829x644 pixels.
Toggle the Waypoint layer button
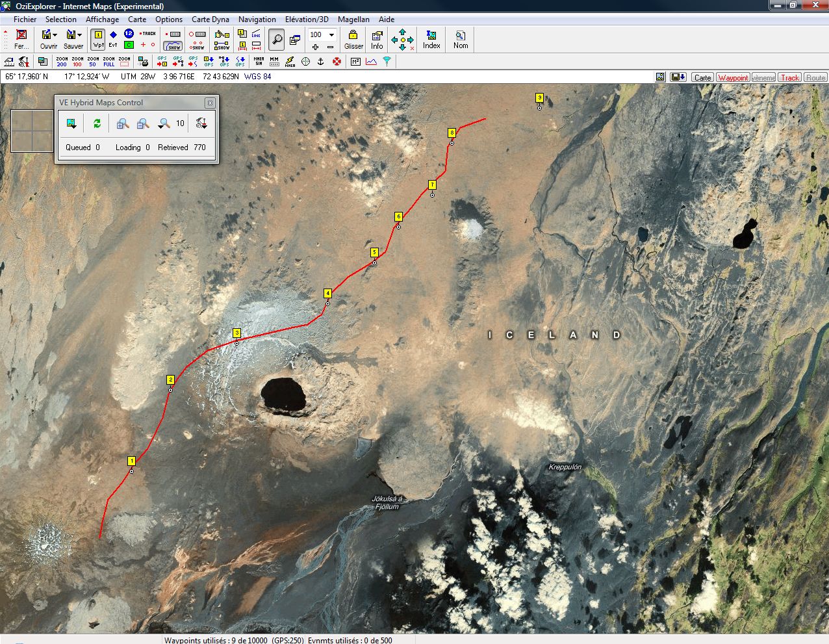click(x=733, y=77)
